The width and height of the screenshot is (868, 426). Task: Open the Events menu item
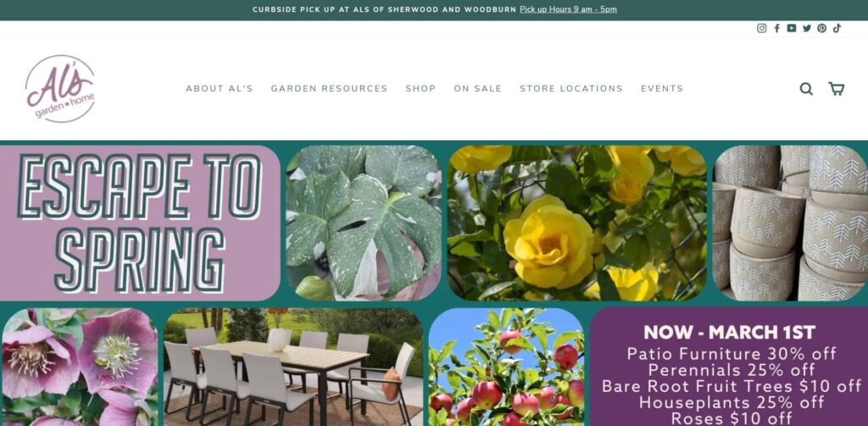tap(662, 88)
